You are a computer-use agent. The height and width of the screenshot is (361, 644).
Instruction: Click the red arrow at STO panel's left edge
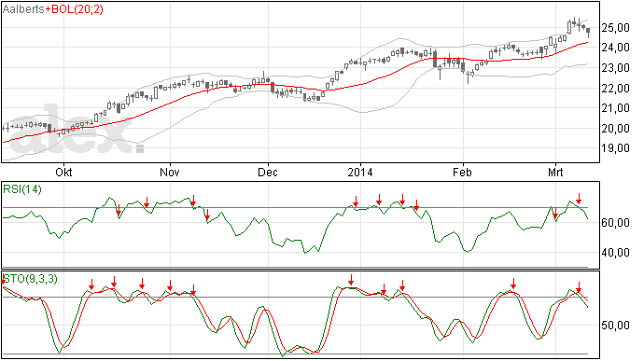point(3,280)
